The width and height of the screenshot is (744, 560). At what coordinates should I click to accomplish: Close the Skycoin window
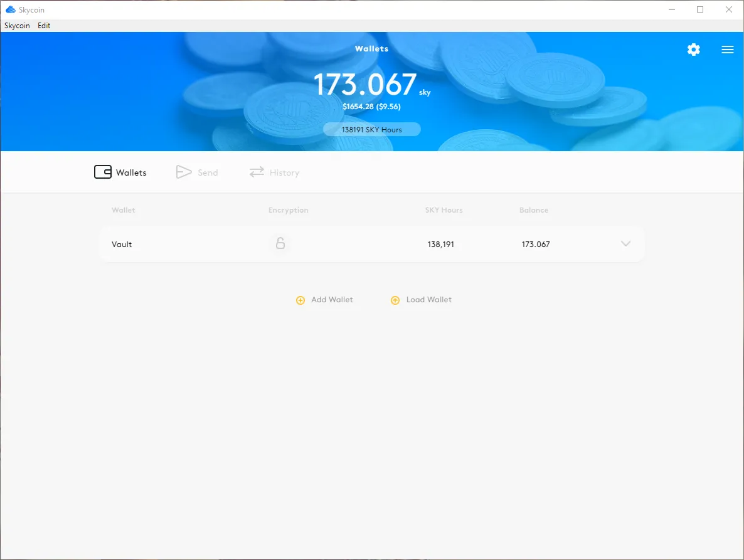click(729, 9)
